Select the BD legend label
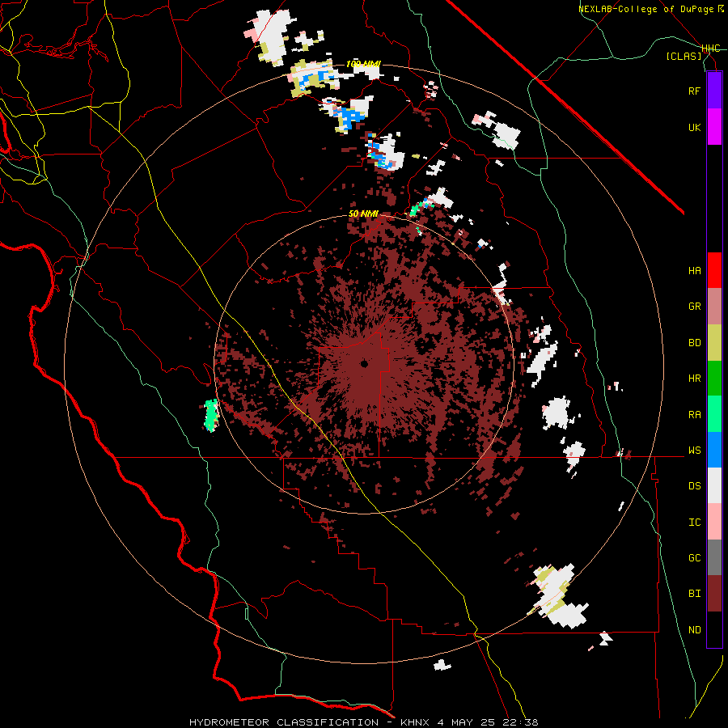728x728 pixels. click(694, 343)
